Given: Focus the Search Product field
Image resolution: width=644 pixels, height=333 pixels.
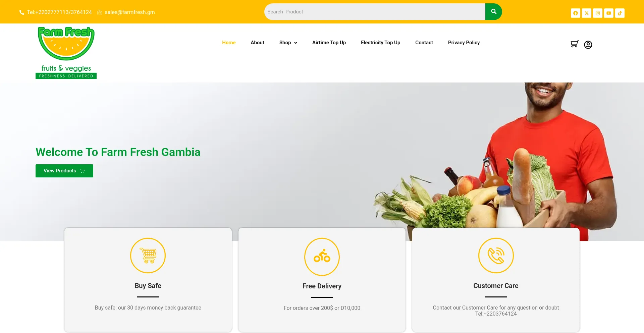Looking at the screenshot, I should click(375, 12).
